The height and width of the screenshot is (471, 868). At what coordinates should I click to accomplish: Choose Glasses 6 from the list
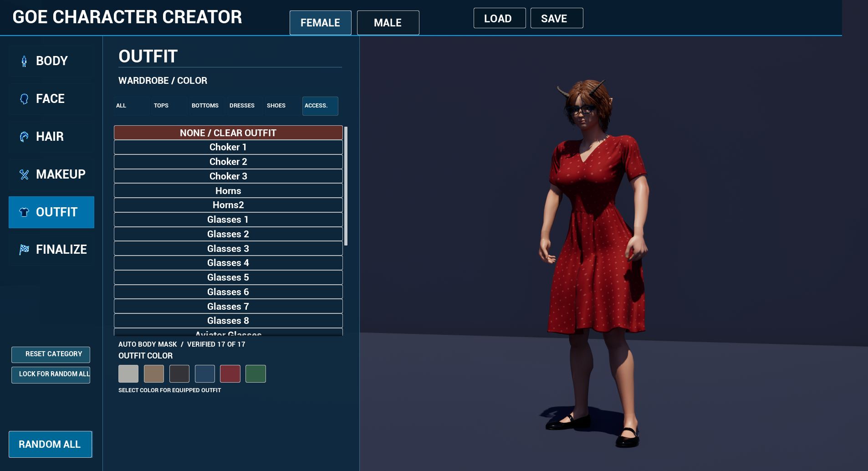228,292
